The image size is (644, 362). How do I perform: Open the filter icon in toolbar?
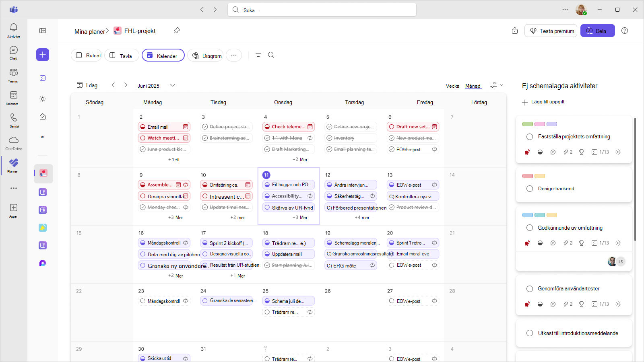point(258,55)
